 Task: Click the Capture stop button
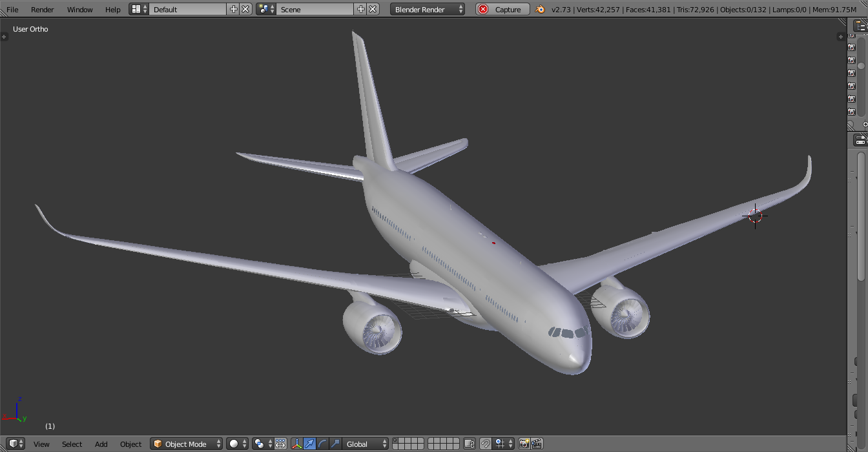click(502, 9)
